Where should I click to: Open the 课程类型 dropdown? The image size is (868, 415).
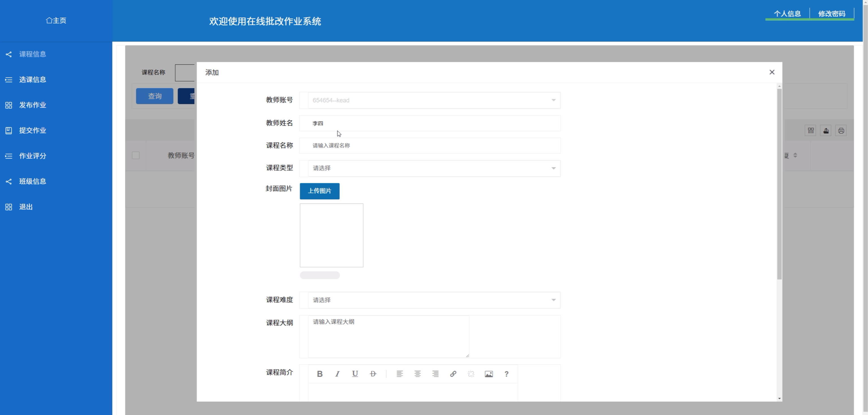tap(434, 168)
